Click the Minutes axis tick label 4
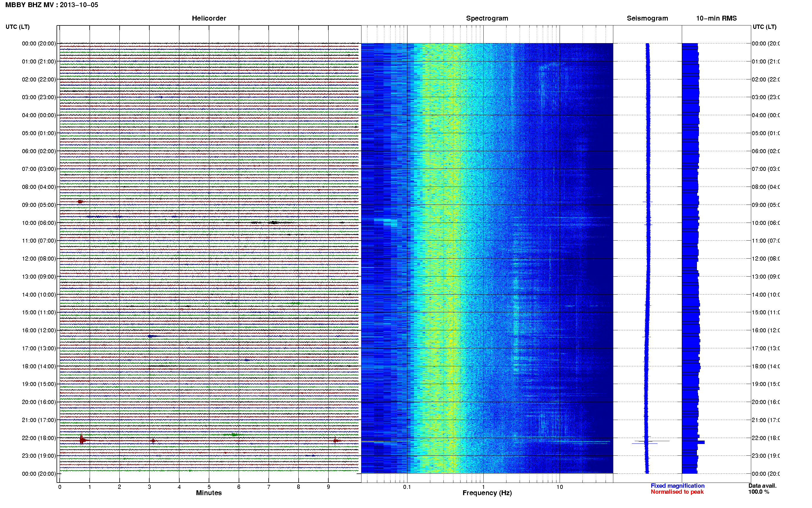Viewport: 812px width, 508px height. pos(179,487)
